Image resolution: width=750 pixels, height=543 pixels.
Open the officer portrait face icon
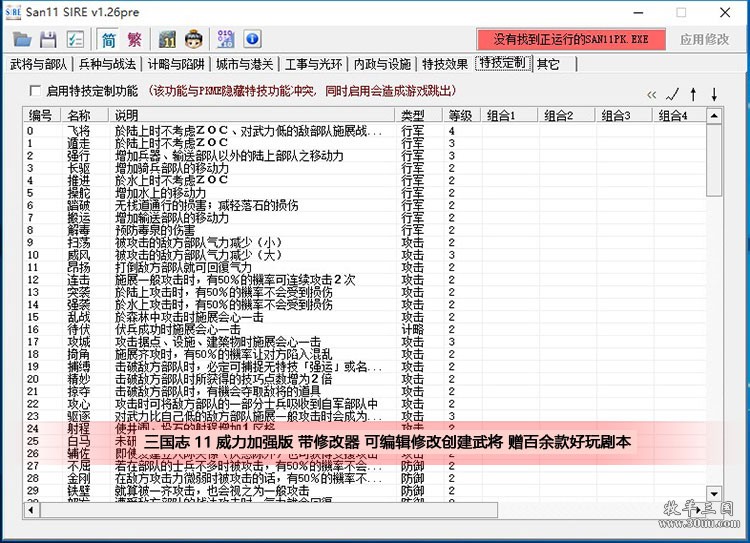pyautogui.click(x=194, y=39)
